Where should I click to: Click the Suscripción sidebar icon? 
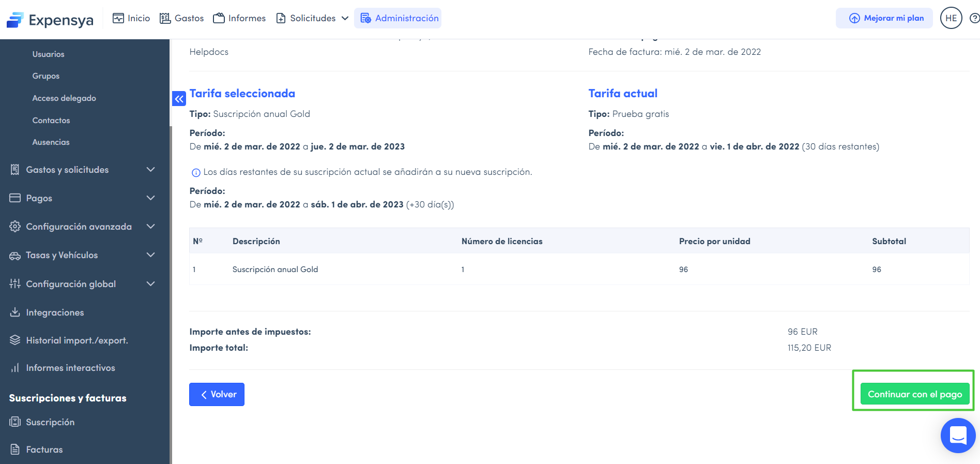[15, 422]
